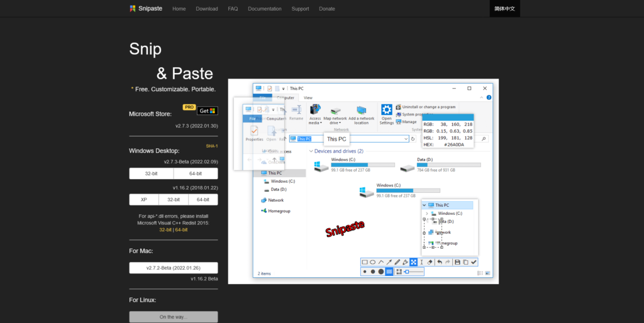
Task: Select the eraser tool in Snipaste toolbar
Action: pyautogui.click(x=430, y=262)
